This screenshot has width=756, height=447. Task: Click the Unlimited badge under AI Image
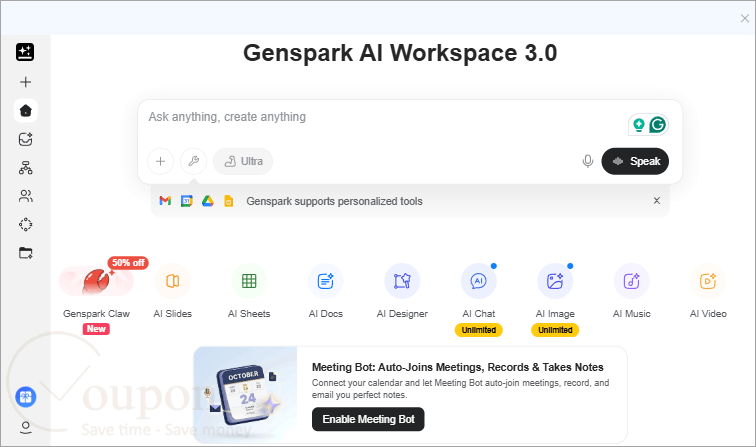(x=555, y=330)
